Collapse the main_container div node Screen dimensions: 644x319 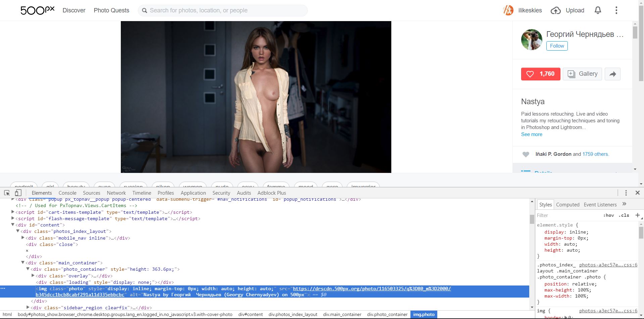[x=23, y=263]
